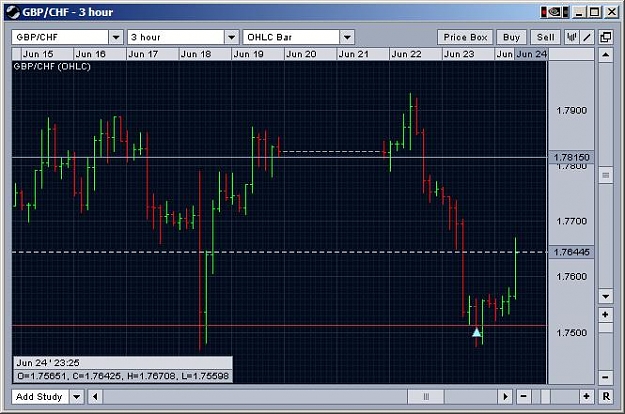Click horizontal scroll right arrow
Image resolution: width=625 pixels, height=414 pixels.
click(505, 396)
